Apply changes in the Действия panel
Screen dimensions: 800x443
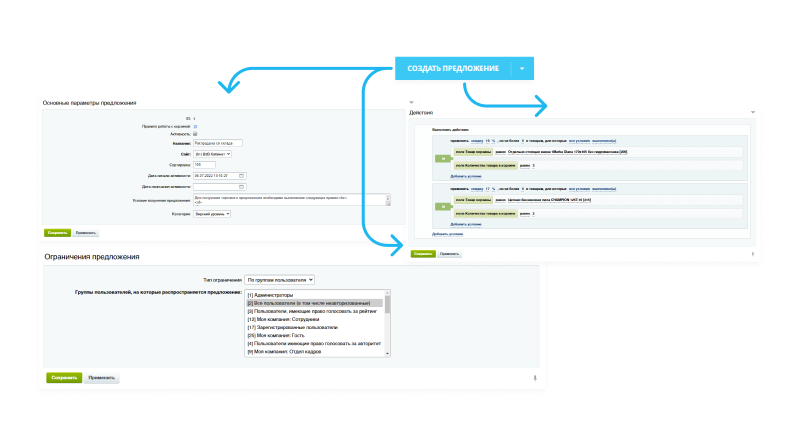point(449,254)
